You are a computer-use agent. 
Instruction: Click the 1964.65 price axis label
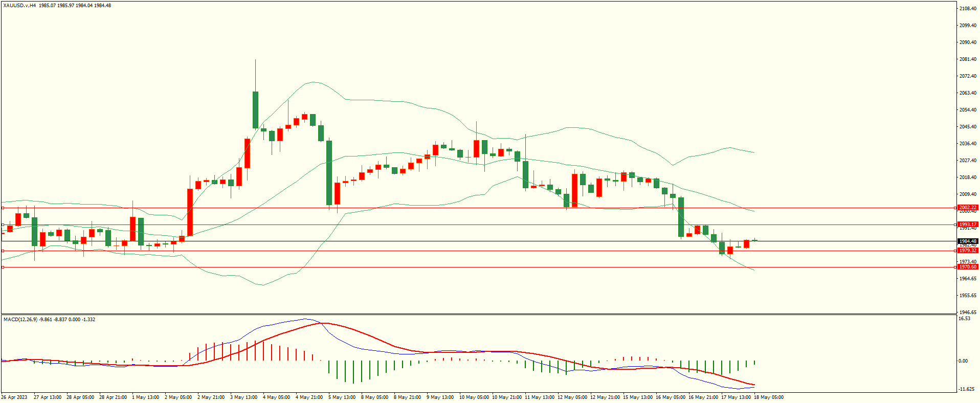coord(968,279)
